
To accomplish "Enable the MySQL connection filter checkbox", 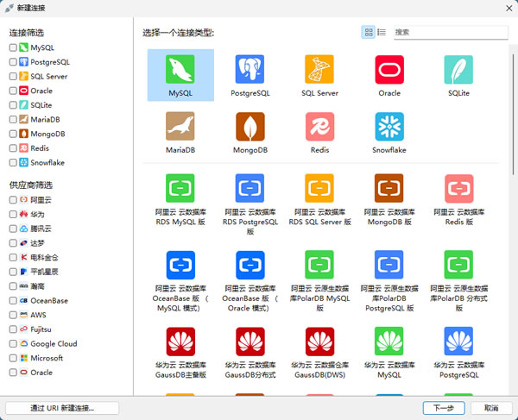I will [x=13, y=48].
